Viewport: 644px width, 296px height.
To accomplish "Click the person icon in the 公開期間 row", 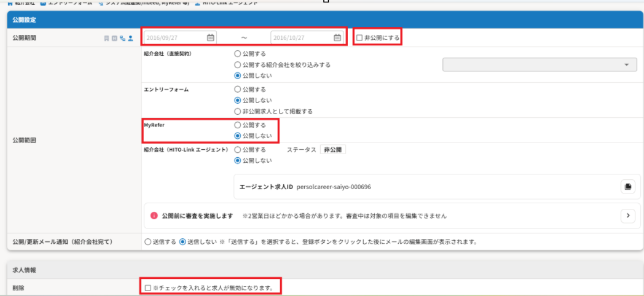I will [x=130, y=38].
